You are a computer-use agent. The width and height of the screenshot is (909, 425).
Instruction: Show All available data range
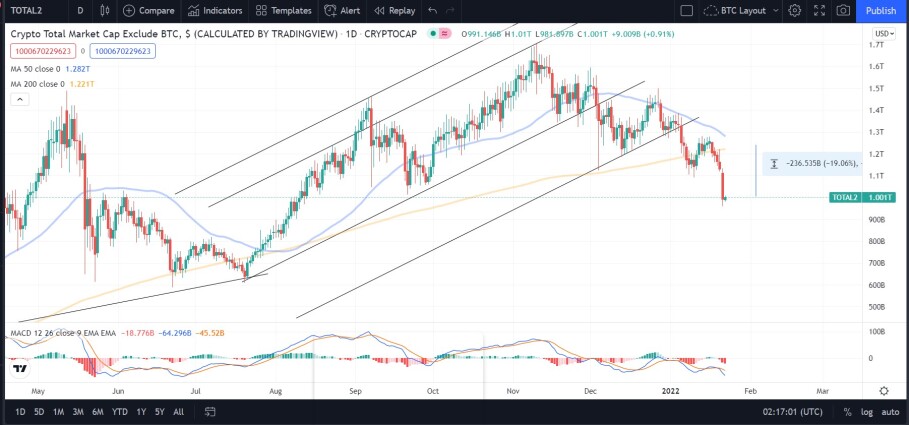[179, 412]
